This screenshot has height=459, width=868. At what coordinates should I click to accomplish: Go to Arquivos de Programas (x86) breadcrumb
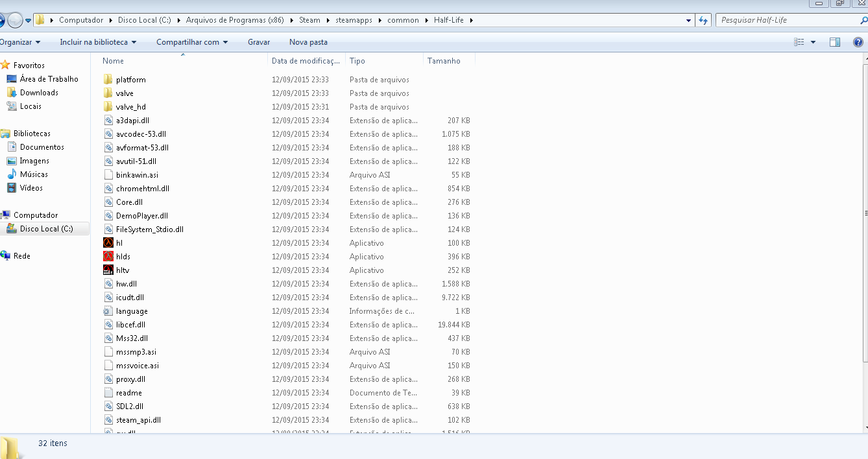(235, 20)
